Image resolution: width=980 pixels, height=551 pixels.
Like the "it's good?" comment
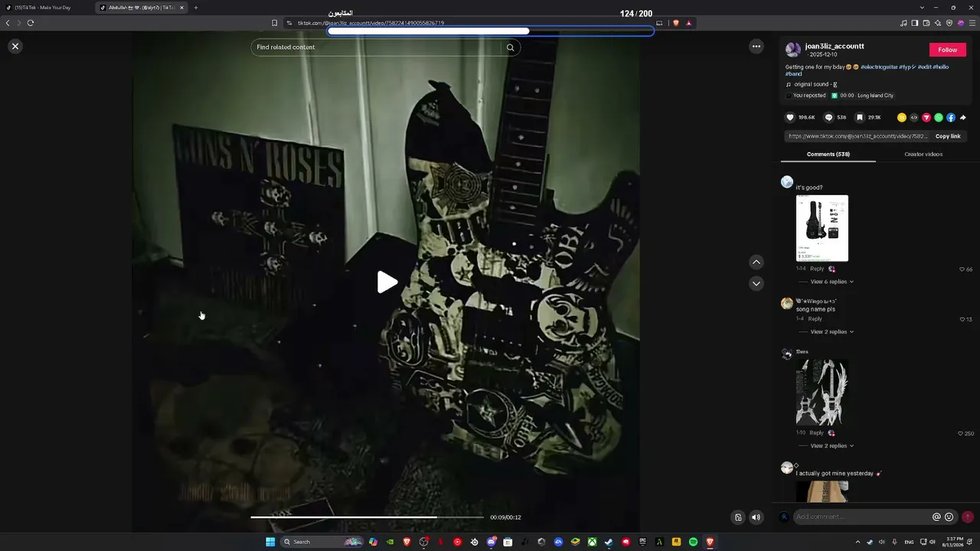click(x=962, y=269)
